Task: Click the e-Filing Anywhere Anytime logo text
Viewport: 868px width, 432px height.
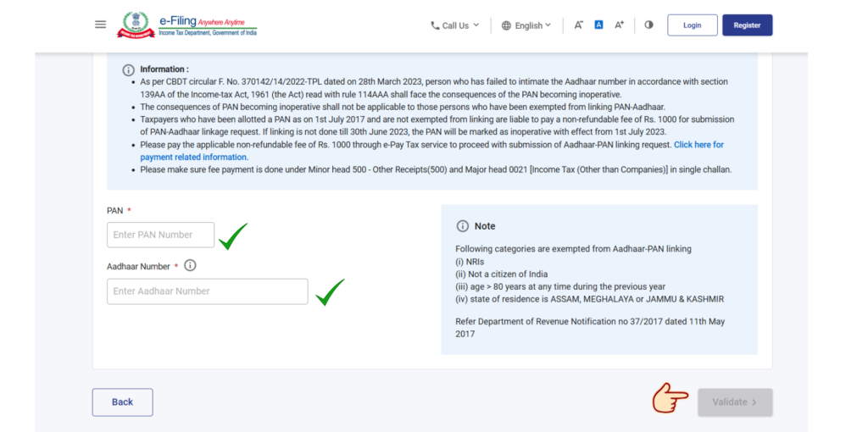Action: (x=208, y=25)
